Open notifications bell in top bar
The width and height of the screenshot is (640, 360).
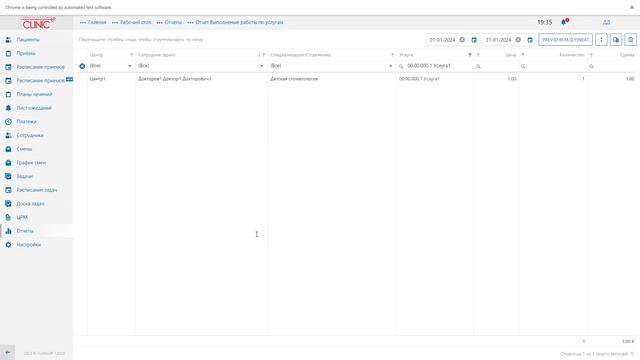click(x=564, y=22)
